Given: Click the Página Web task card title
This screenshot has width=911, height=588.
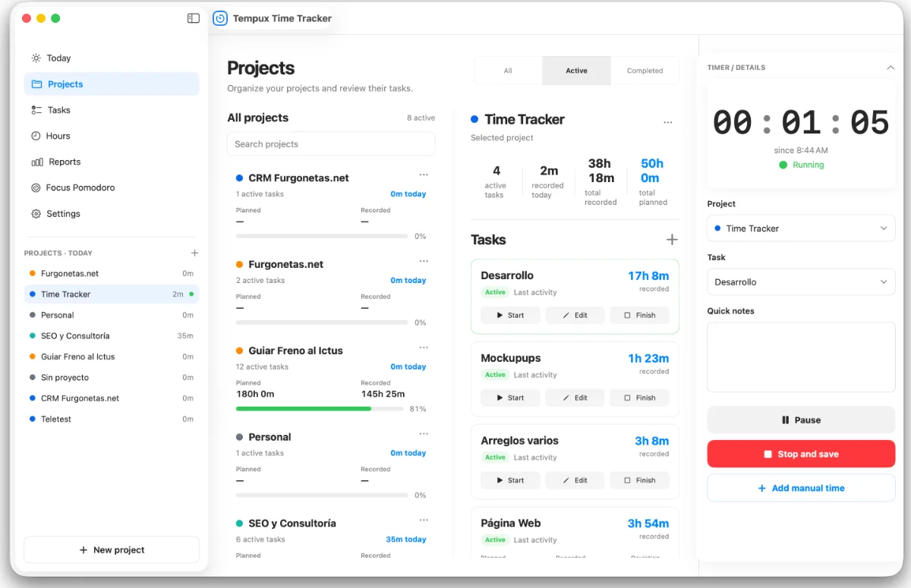Looking at the screenshot, I should (x=511, y=524).
